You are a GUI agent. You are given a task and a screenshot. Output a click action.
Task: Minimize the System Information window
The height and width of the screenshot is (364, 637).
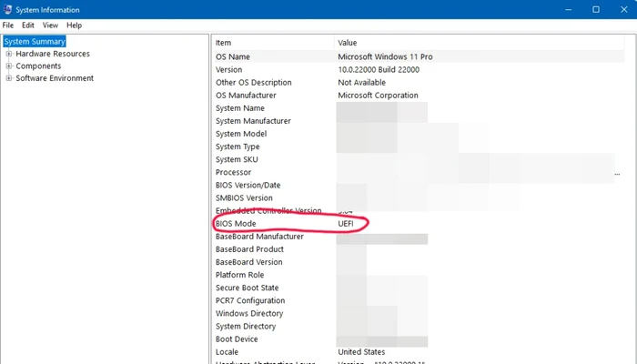[569, 9]
